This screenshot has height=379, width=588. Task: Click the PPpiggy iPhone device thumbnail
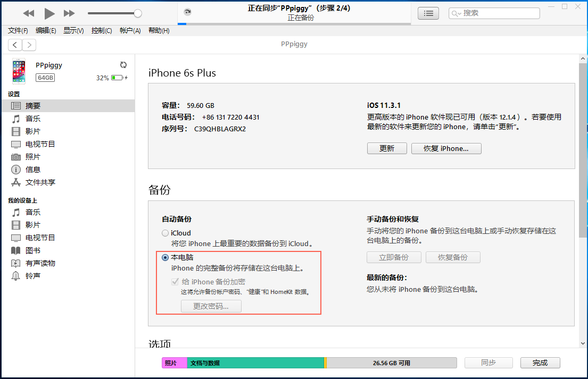[19, 71]
